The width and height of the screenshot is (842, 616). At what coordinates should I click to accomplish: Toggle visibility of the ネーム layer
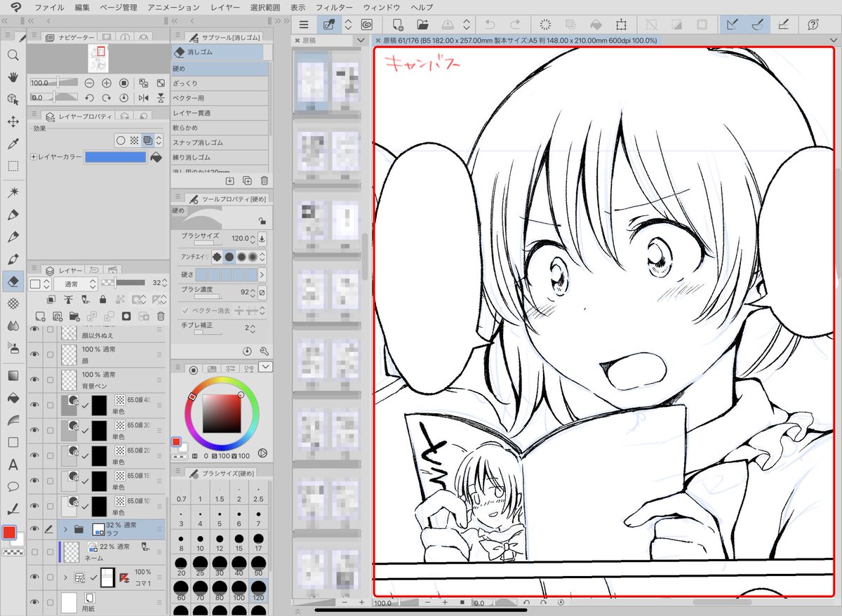[35, 551]
